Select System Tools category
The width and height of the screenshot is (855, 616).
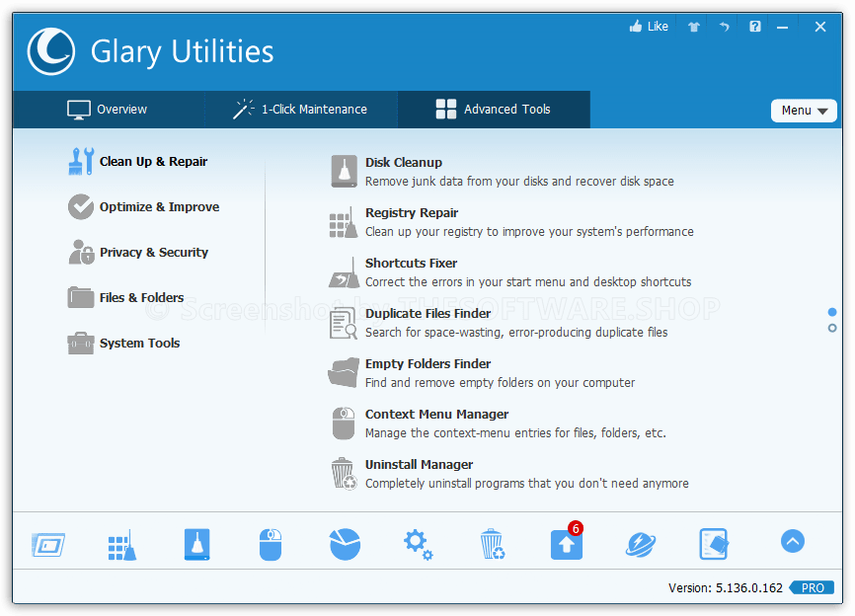pos(123,343)
